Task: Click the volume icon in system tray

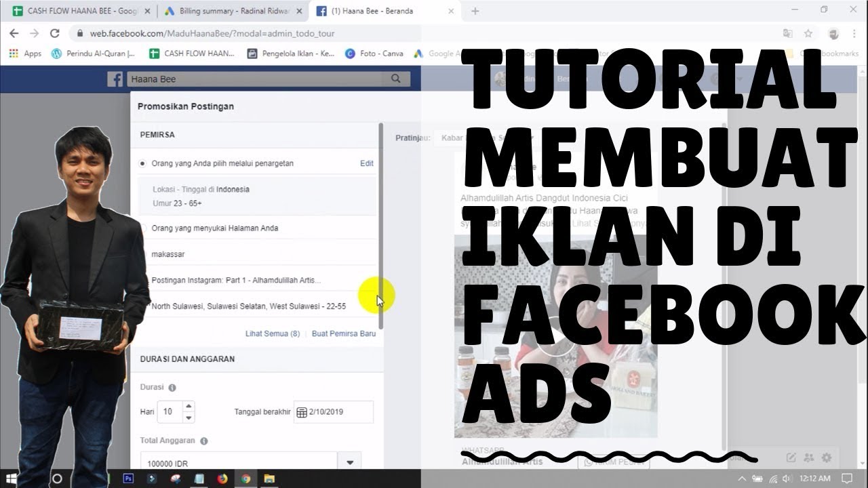Action: click(788, 479)
